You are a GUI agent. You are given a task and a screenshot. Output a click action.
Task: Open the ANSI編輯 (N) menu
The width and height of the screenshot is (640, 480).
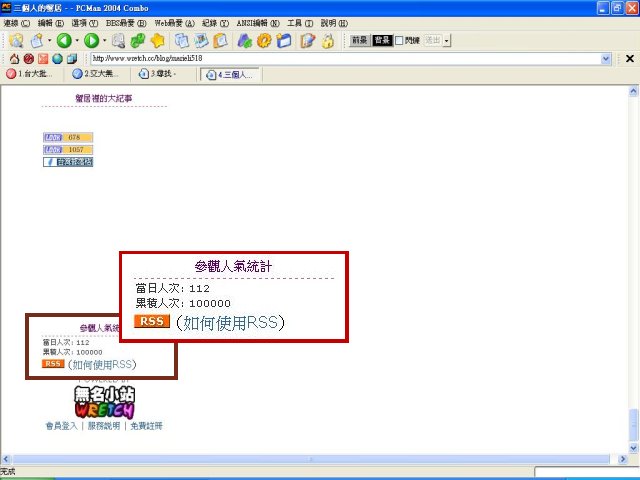click(x=258, y=23)
